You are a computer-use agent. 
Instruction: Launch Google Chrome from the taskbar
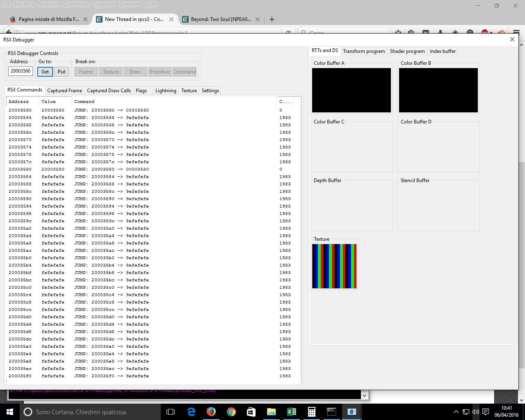tap(231, 412)
